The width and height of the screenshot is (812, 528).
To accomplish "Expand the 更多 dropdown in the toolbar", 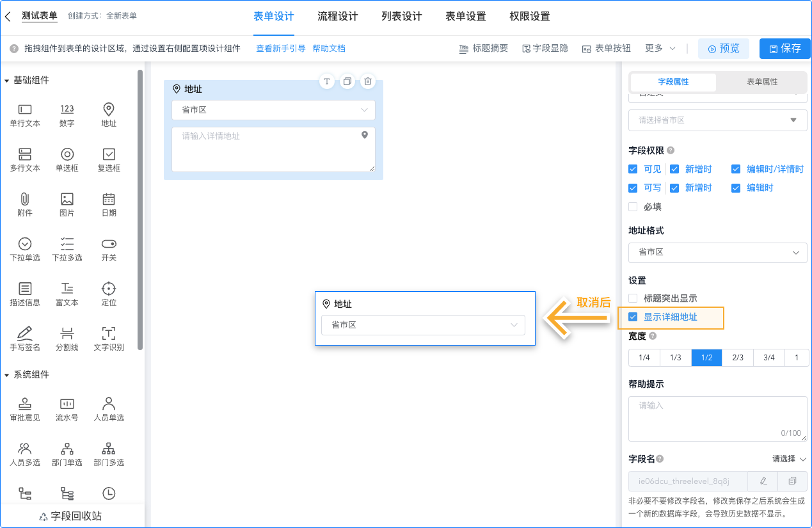I will point(660,48).
